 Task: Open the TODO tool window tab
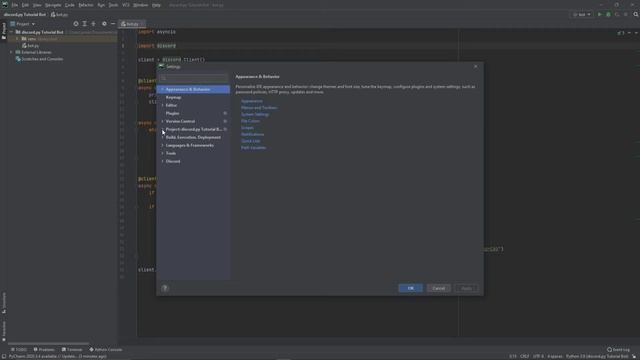pyautogui.click(x=19, y=350)
